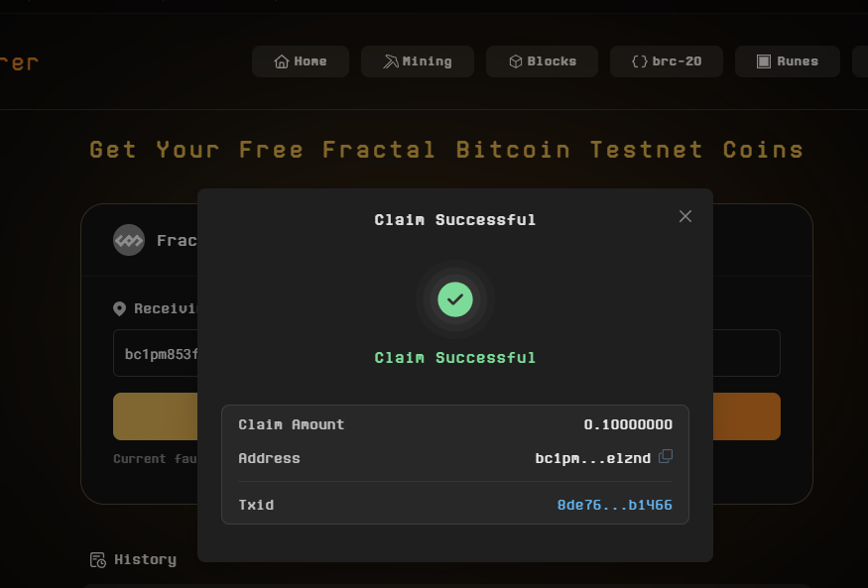Click the green success checkmark icon
The height and width of the screenshot is (588, 868).
454,298
